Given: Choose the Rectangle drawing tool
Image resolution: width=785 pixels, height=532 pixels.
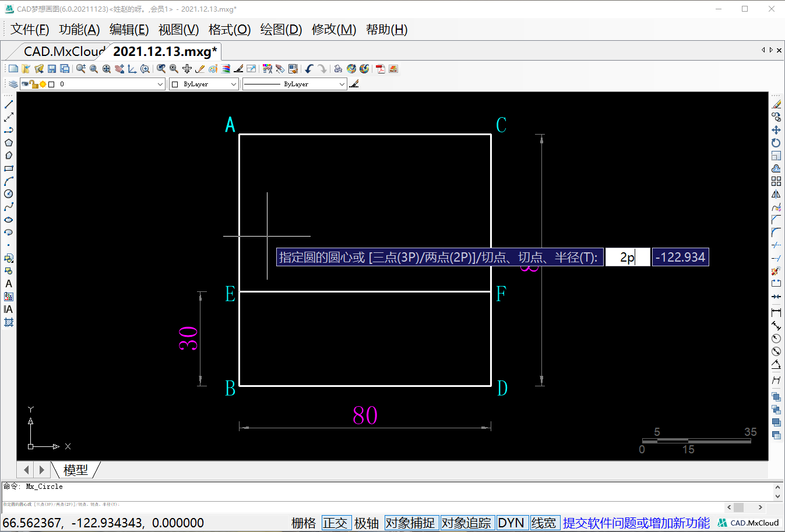Looking at the screenshot, I should pyautogui.click(x=9, y=168).
